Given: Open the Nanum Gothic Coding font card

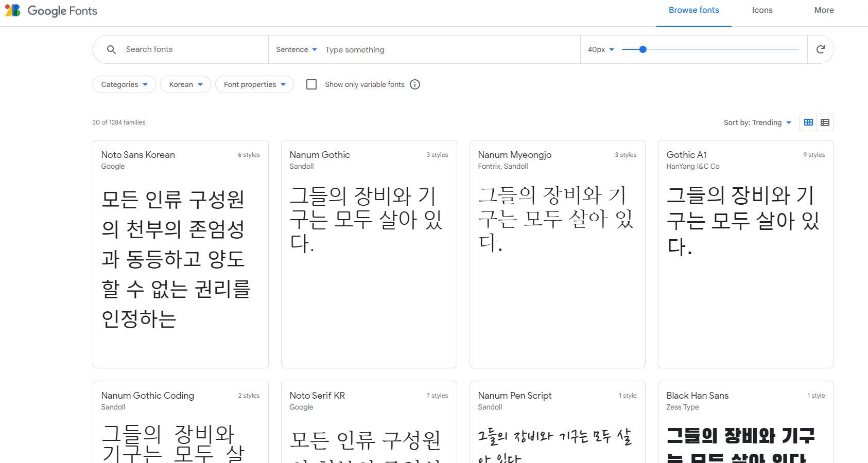Looking at the screenshot, I should coord(181,422).
